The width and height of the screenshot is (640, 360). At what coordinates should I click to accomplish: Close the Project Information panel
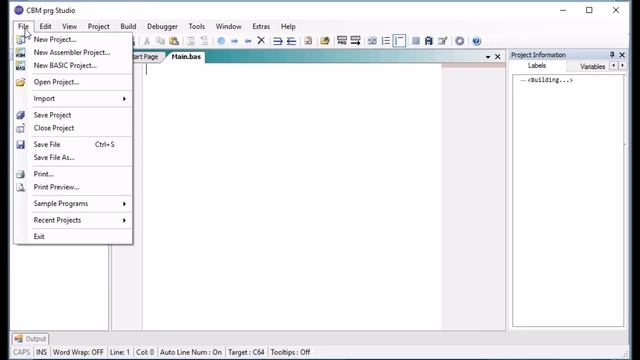pyautogui.click(x=622, y=55)
